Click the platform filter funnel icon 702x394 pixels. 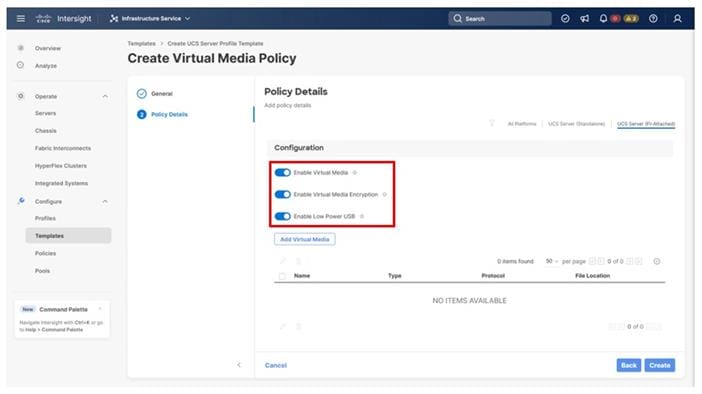(492, 123)
